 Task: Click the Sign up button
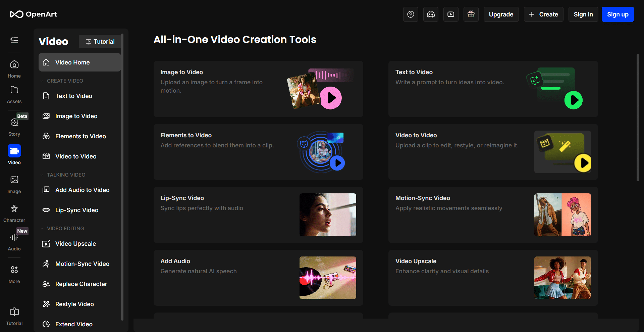618,14
